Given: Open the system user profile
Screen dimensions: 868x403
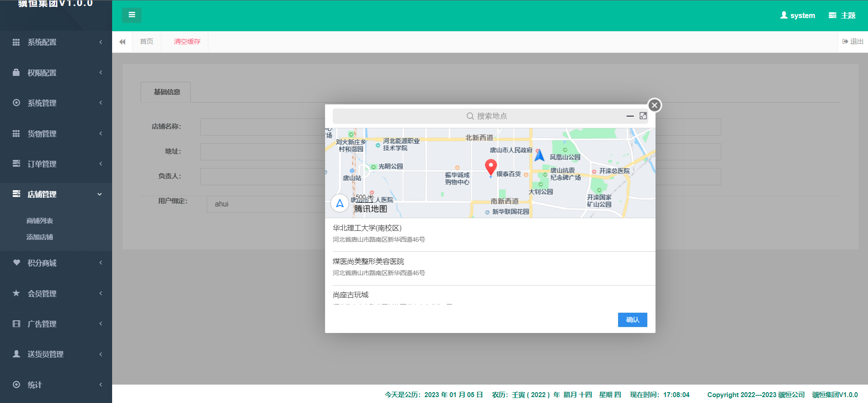Looking at the screenshot, I should point(797,15).
